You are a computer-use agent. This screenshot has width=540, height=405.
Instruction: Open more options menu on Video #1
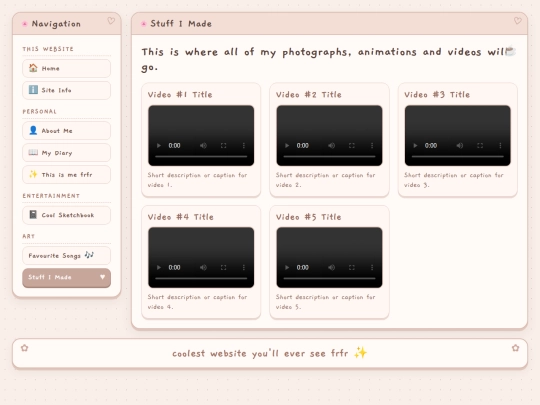pyautogui.click(x=244, y=146)
